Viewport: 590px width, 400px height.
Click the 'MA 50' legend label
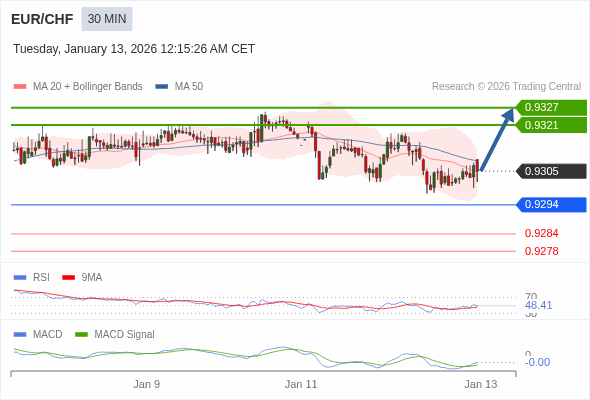coord(189,87)
